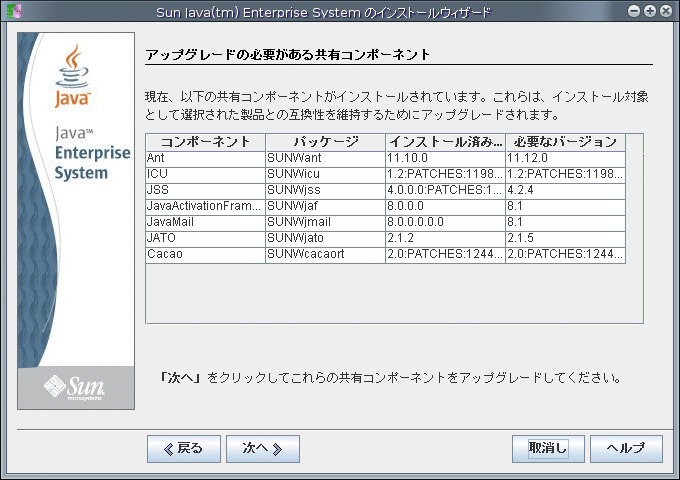This screenshot has width=680, height=480.
Task: Click installed version 2.1.2 cell
Action: coord(446,238)
